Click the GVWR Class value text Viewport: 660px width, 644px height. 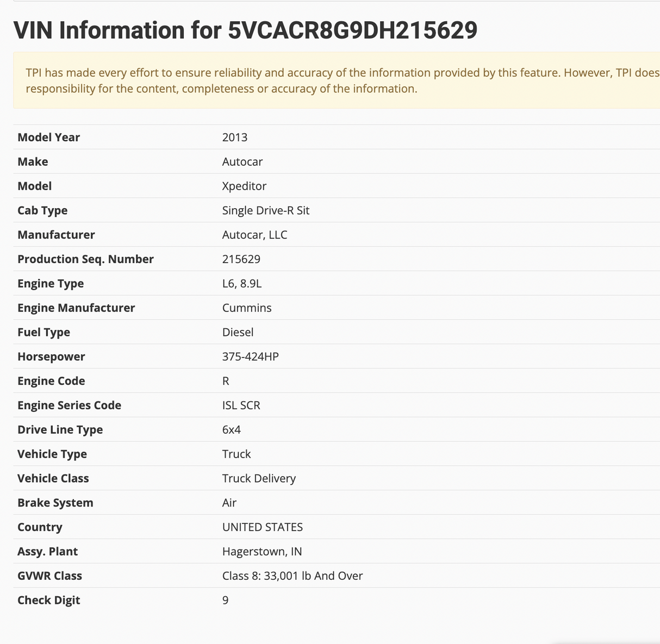(292, 576)
